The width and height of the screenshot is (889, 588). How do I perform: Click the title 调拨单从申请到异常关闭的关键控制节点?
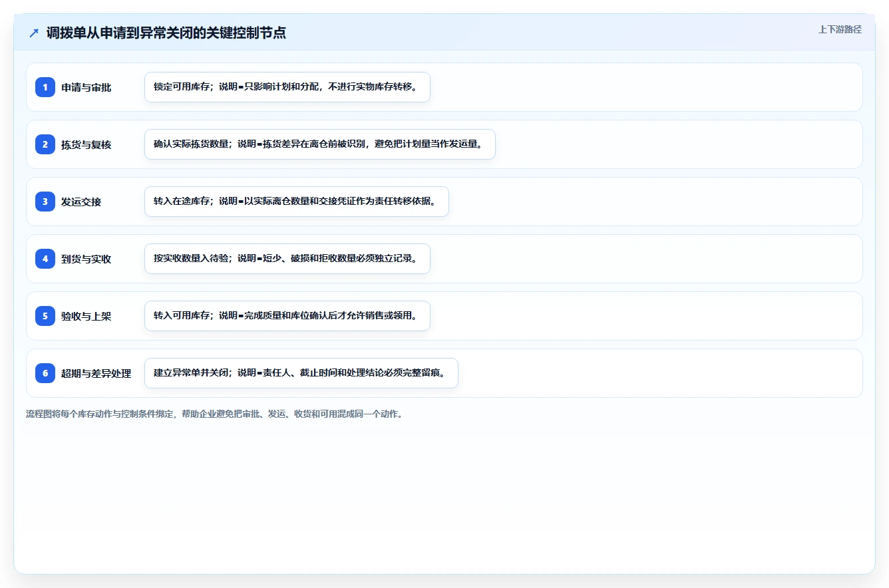pyautogui.click(x=166, y=33)
